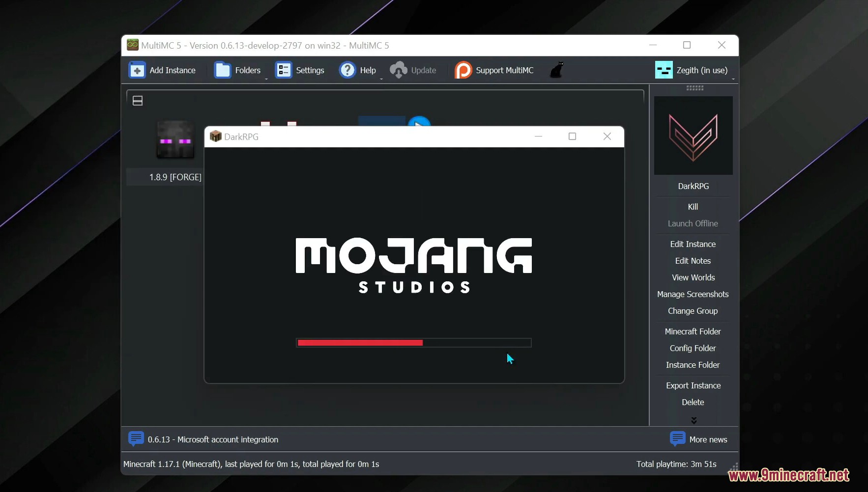Open the Minecraft Folder
Screen dimensions: 868x492
click(693, 331)
